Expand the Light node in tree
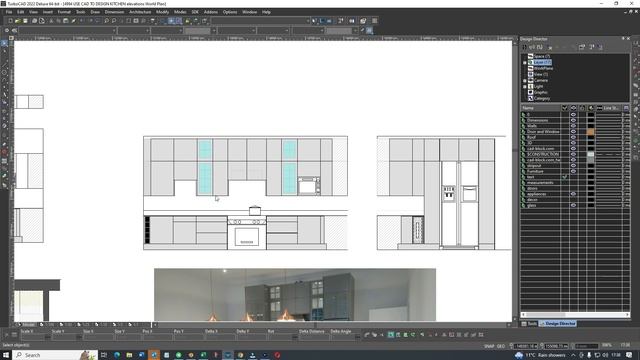Screen dimensions: 640x360 coord(525,87)
